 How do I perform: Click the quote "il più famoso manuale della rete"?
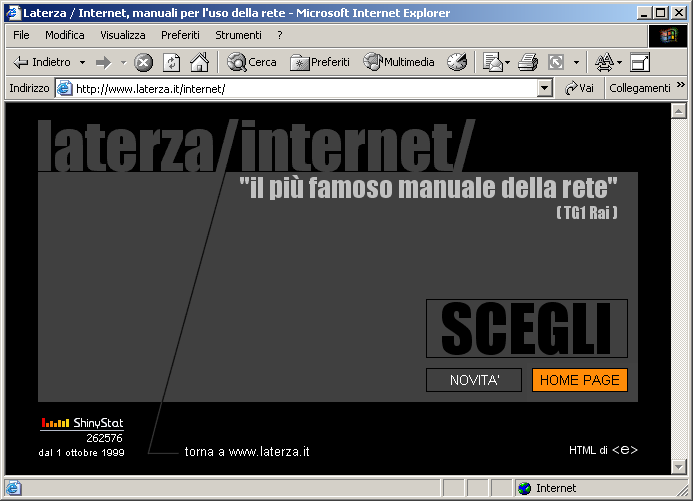(428, 187)
